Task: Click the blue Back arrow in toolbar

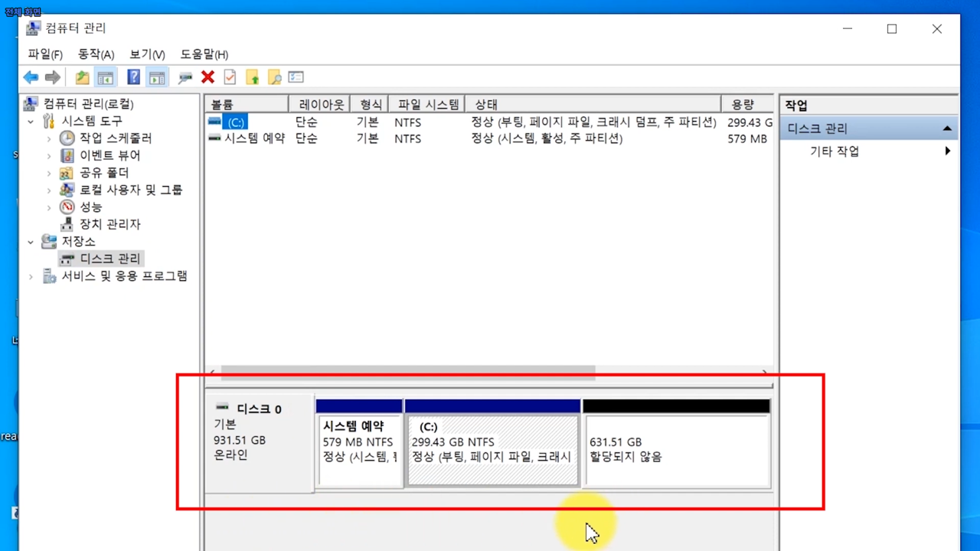Action: click(x=31, y=77)
